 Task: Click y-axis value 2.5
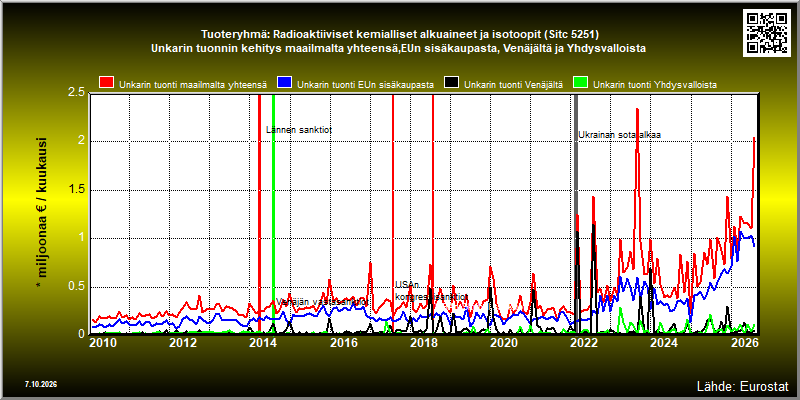[x=78, y=93]
